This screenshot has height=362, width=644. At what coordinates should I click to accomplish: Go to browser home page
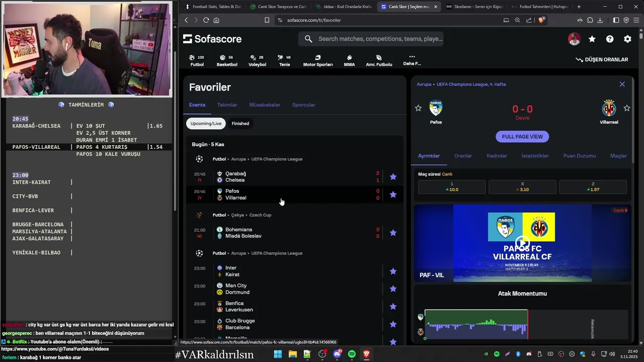tap(216, 20)
